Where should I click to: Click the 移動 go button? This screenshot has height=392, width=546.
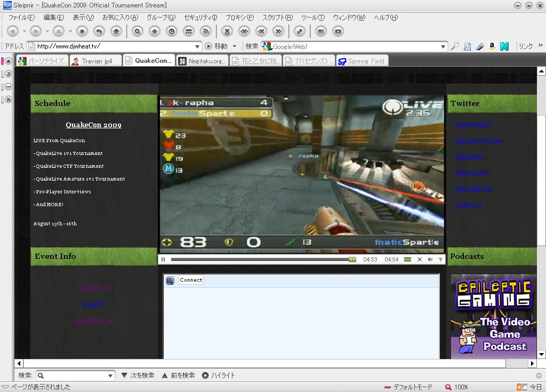216,46
